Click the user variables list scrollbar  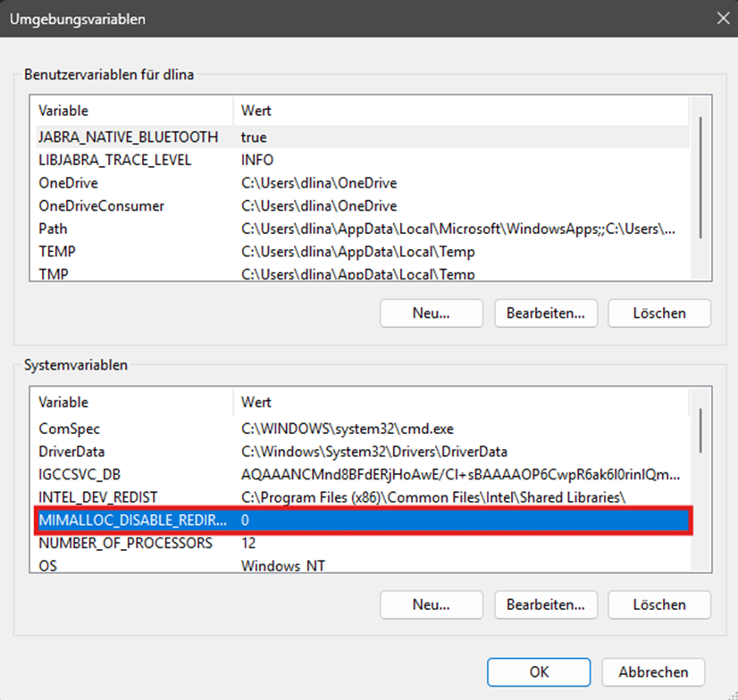click(x=701, y=179)
